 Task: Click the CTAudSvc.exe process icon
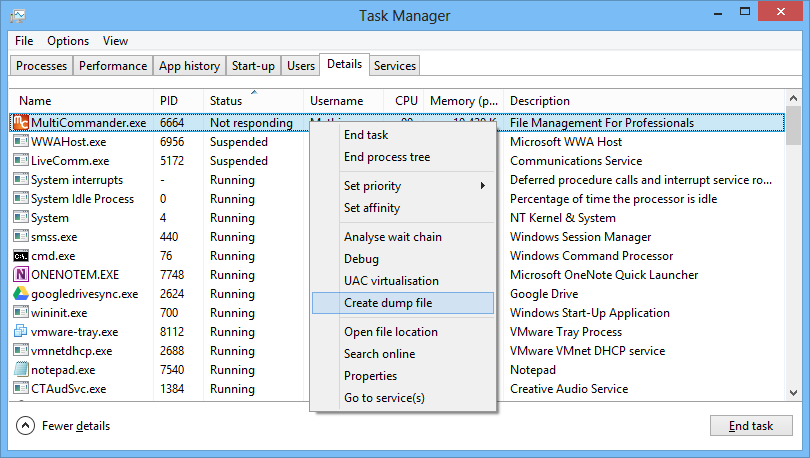click(21, 388)
